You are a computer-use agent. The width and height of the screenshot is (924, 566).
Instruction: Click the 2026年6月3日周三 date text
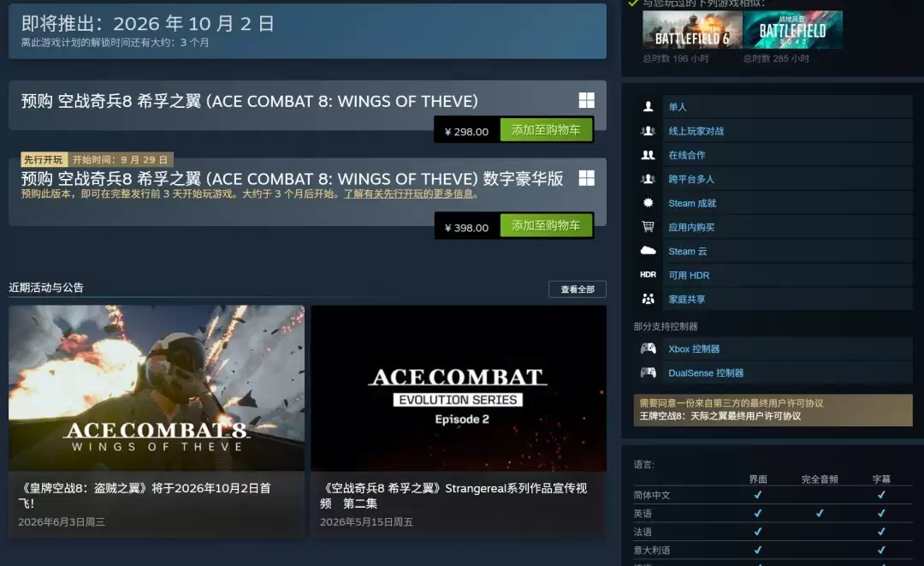tap(62, 521)
